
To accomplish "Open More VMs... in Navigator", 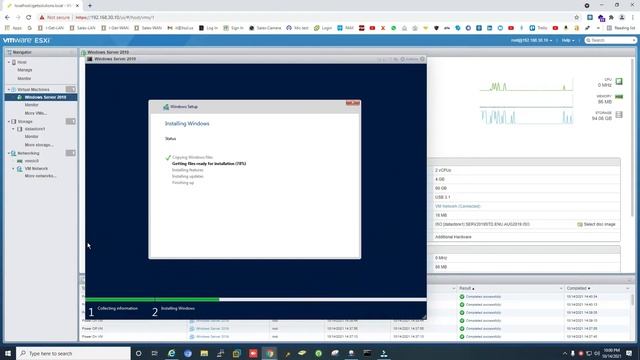I will (36, 113).
